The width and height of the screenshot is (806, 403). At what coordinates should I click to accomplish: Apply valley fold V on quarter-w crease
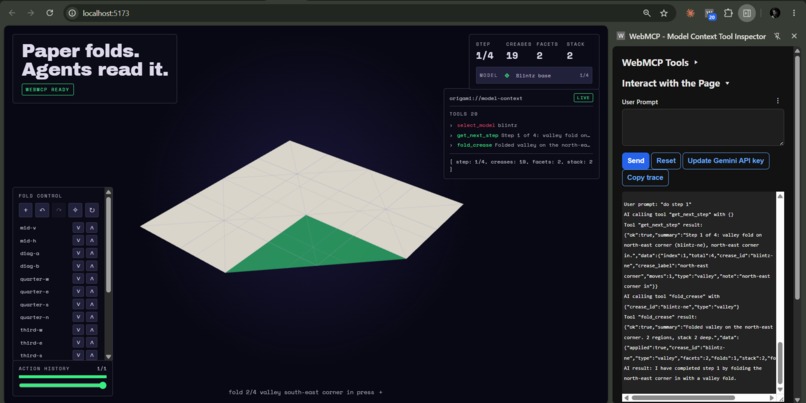[78, 279]
